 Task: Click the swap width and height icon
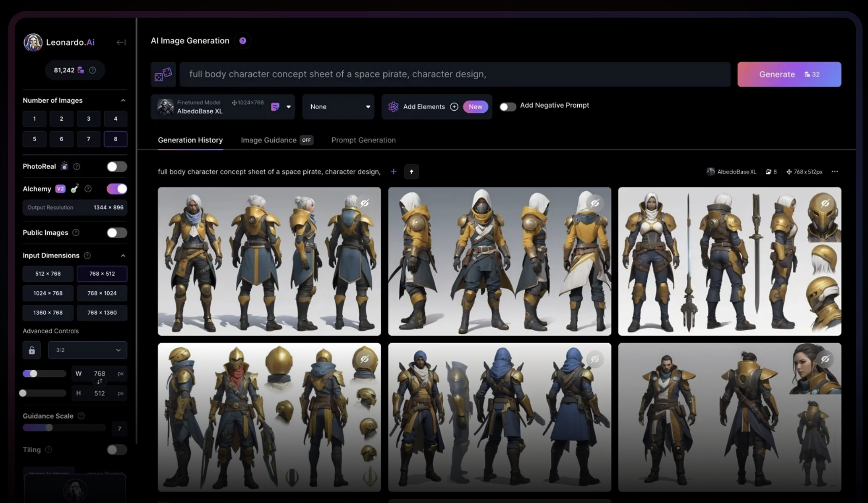coord(100,382)
